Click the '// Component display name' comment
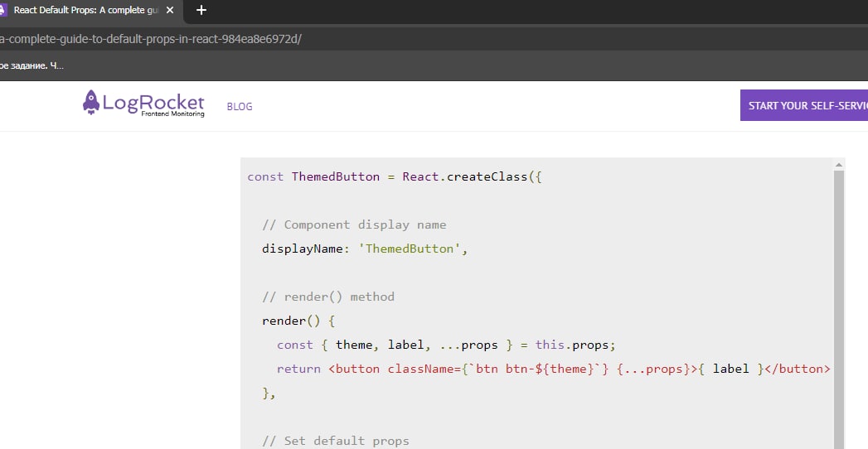 pyautogui.click(x=354, y=224)
